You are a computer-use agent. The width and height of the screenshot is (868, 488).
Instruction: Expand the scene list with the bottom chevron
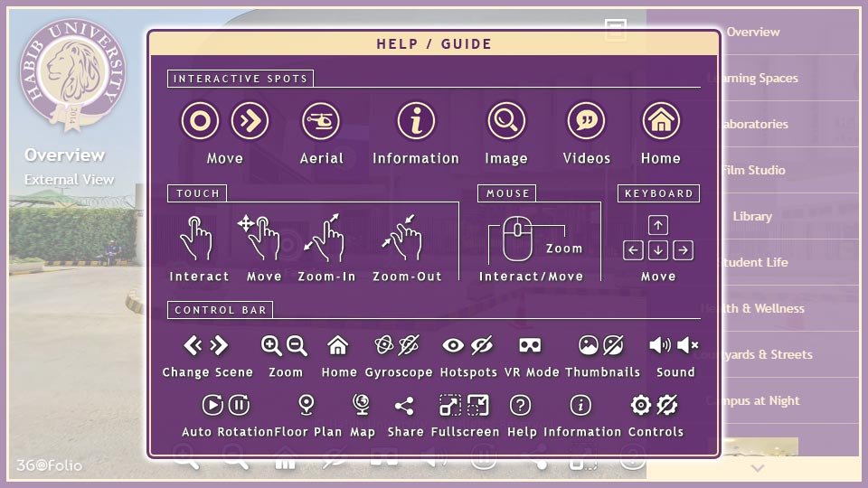(x=758, y=468)
